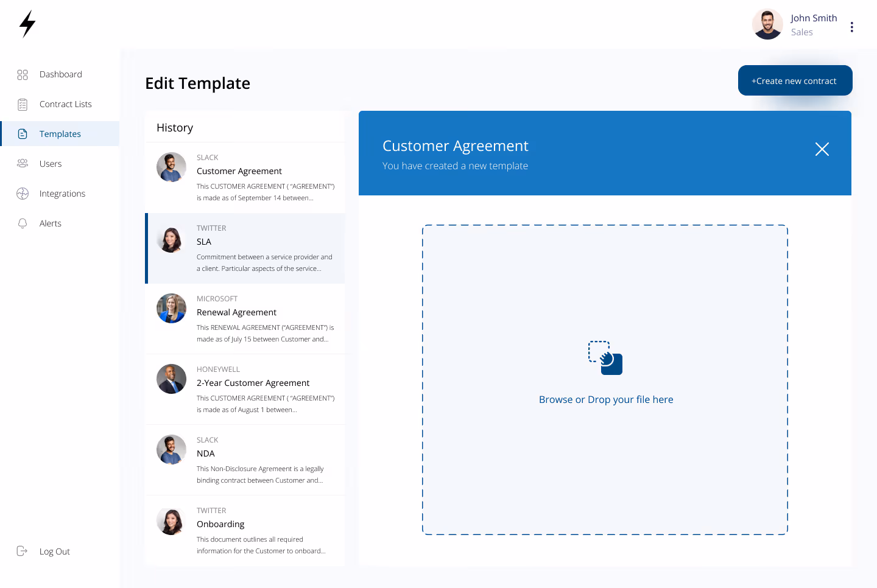Click the file drop icon in upload area
This screenshot has width=877, height=588.
pos(605,359)
